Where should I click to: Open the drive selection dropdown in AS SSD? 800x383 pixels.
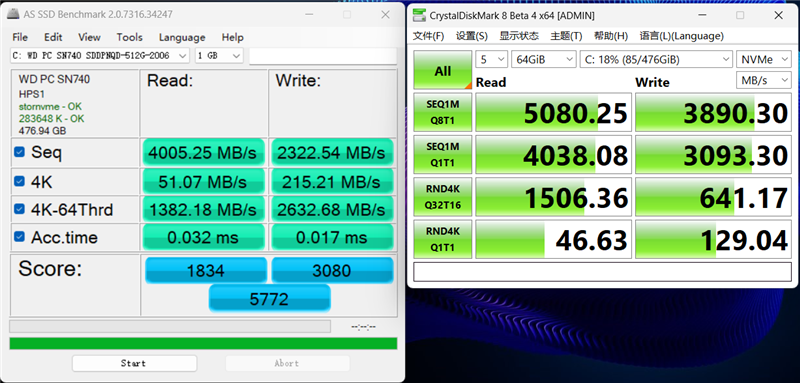(x=99, y=56)
